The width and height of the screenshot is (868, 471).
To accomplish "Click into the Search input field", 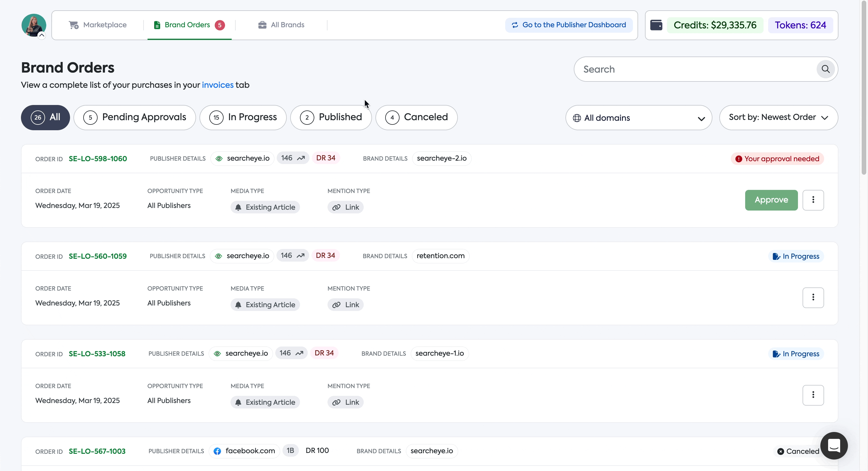I will (694, 69).
